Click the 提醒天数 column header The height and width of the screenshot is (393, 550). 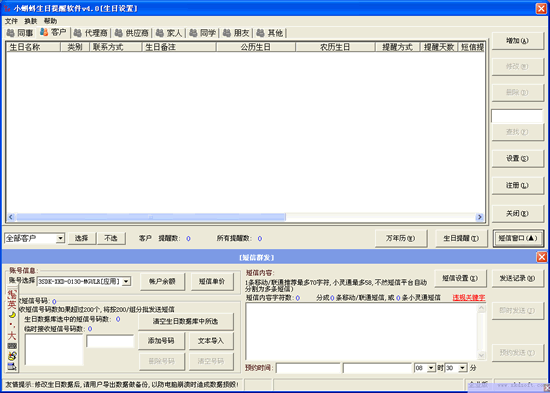pos(439,47)
